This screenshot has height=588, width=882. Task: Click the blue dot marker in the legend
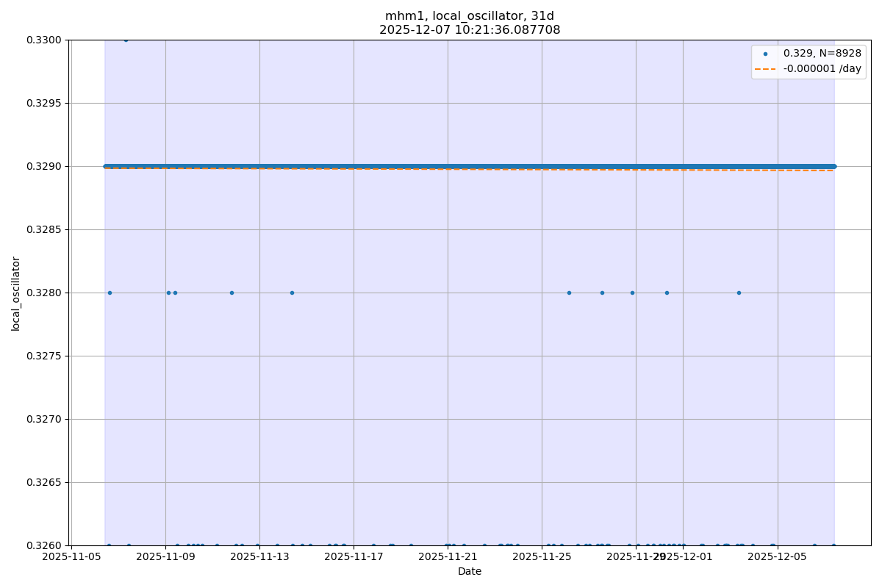[x=765, y=54]
